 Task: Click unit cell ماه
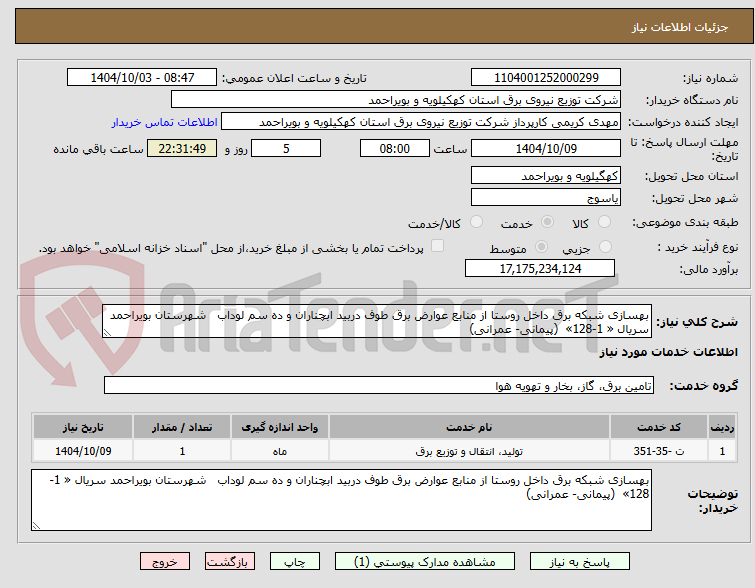280,451
